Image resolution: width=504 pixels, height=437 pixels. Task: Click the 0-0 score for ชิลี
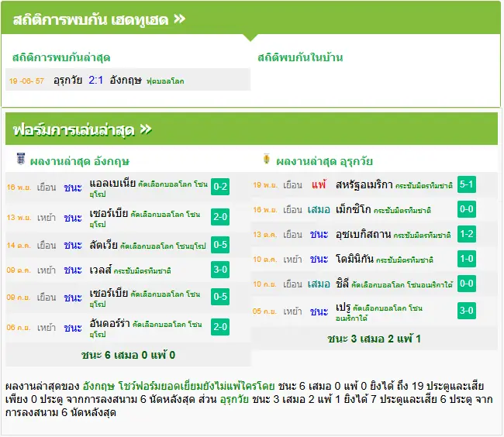[466, 284]
